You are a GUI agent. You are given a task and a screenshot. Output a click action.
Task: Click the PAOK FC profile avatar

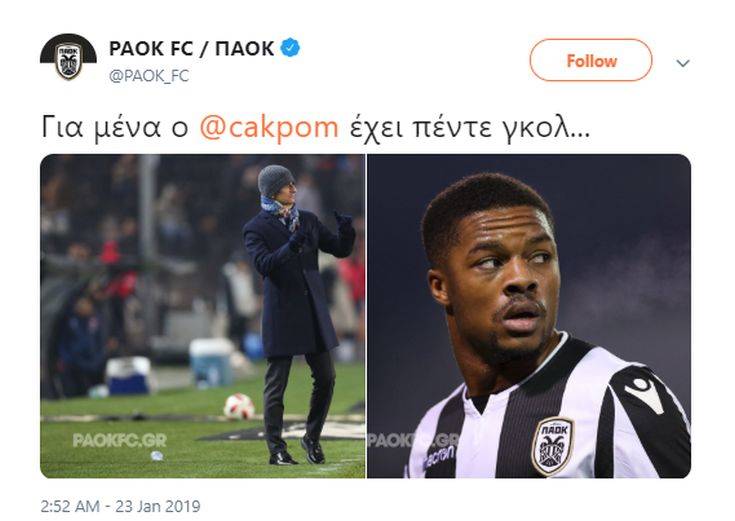coord(68,57)
